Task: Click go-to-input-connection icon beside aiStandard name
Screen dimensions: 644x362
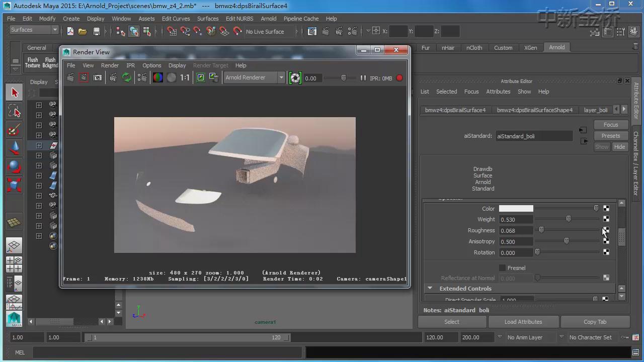Action: tap(583, 130)
